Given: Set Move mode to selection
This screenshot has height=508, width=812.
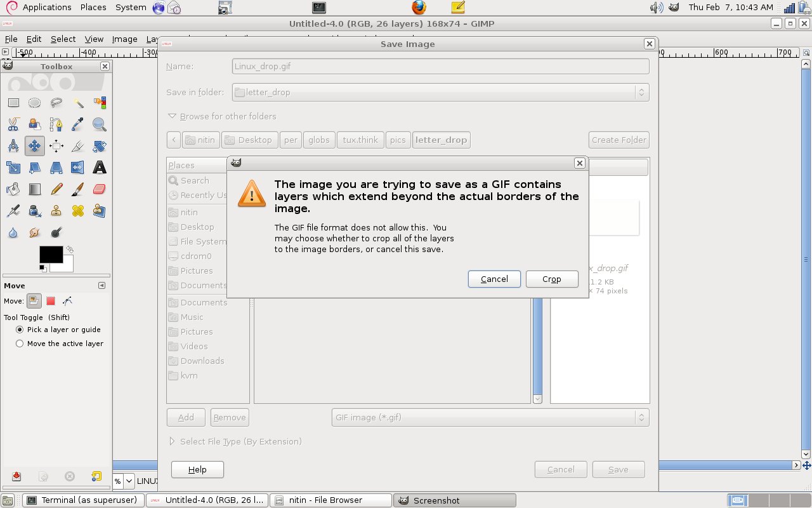Looking at the screenshot, I should tap(51, 301).
